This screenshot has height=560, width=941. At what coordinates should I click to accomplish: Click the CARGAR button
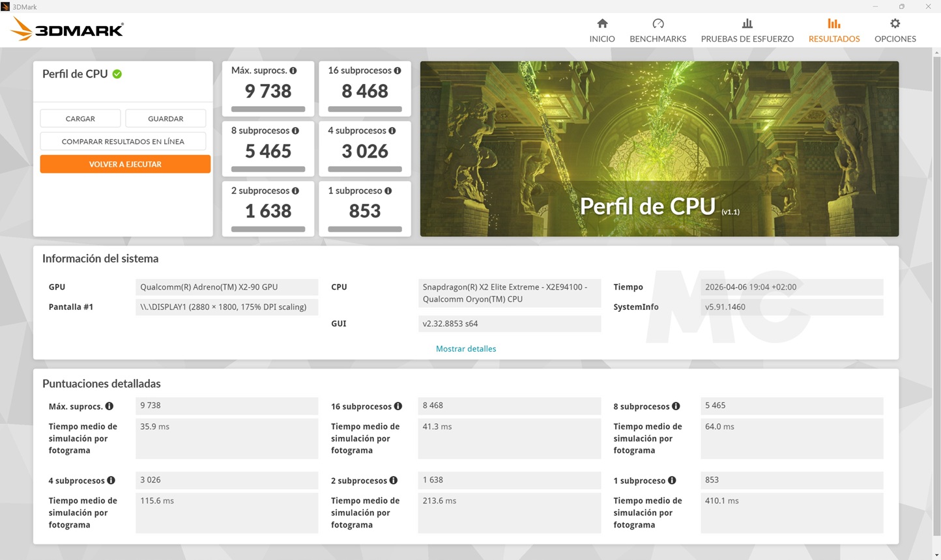click(80, 118)
